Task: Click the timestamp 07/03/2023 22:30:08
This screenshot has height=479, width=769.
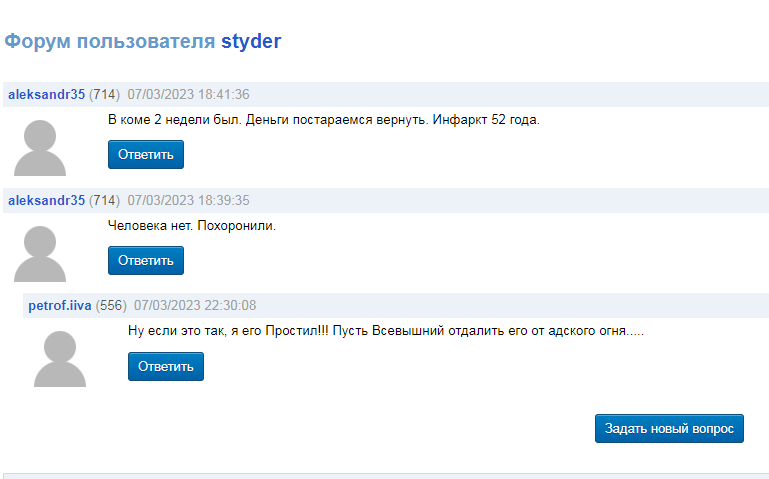Action: [195, 305]
